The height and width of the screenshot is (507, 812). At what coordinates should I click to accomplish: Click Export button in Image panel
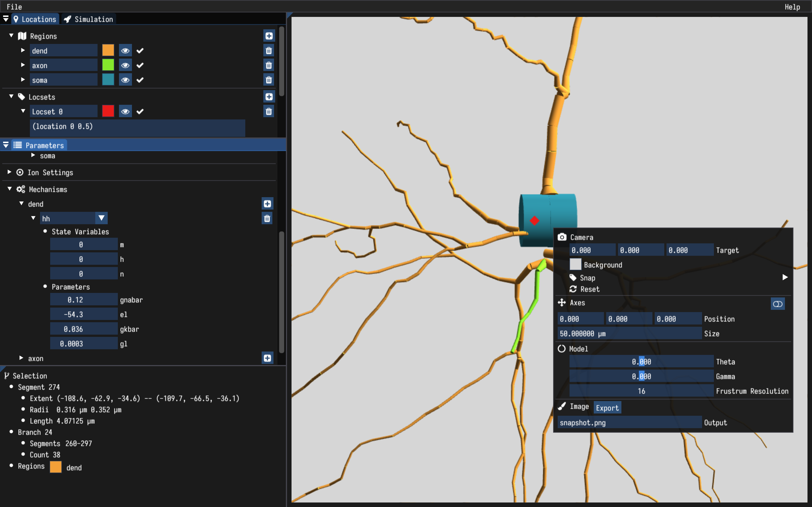(x=606, y=407)
